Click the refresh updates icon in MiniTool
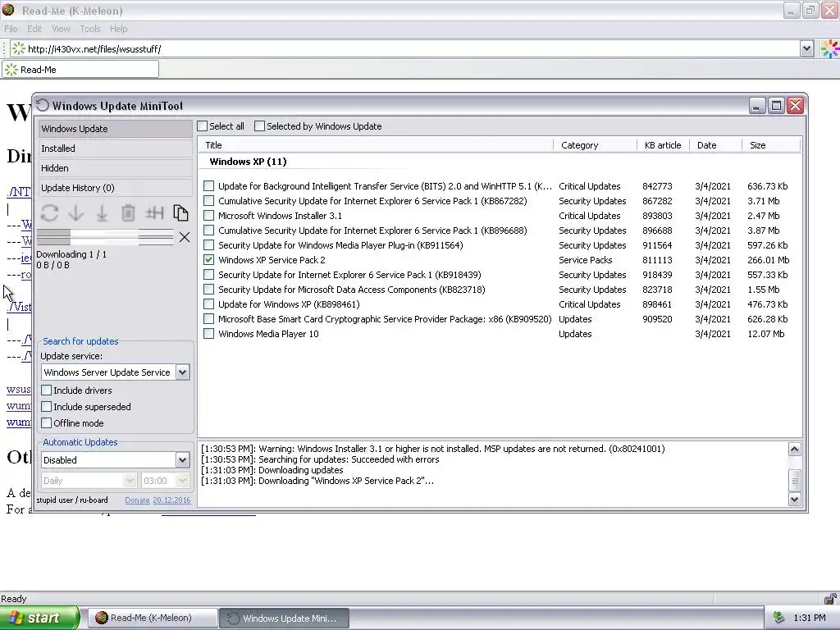Screen dimensions: 840x630 pyautogui.click(x=49, y=213)
